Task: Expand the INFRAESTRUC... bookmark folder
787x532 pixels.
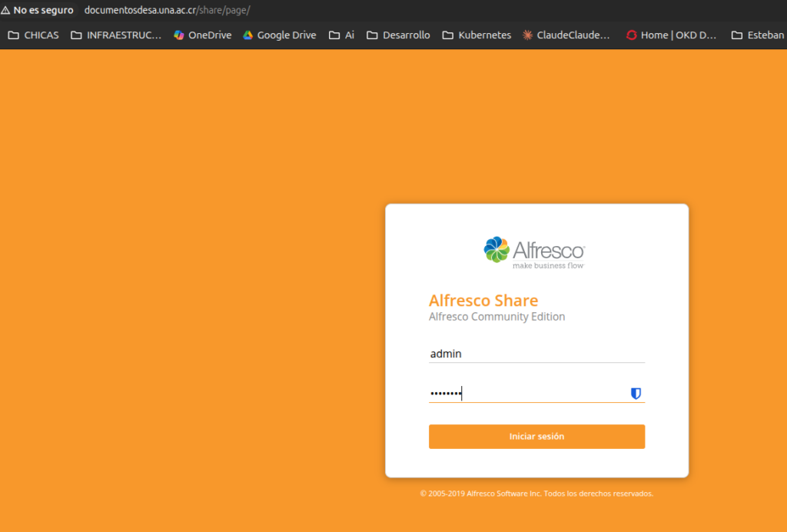Action: 116,35
